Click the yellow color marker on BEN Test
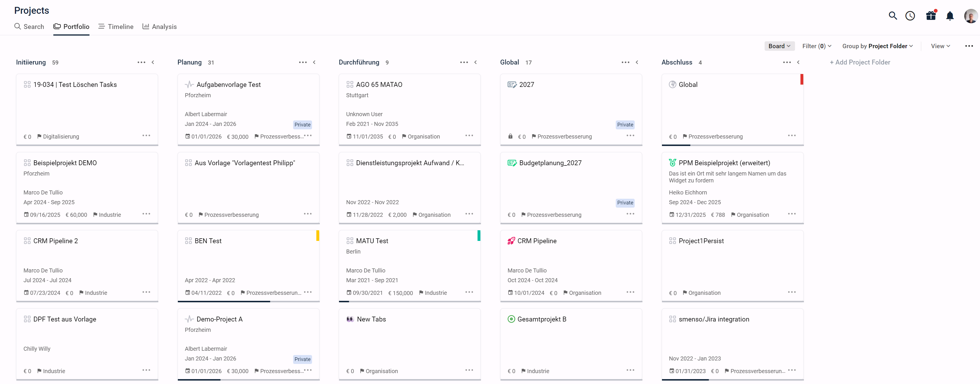980x384 pixels. (318, 235)
